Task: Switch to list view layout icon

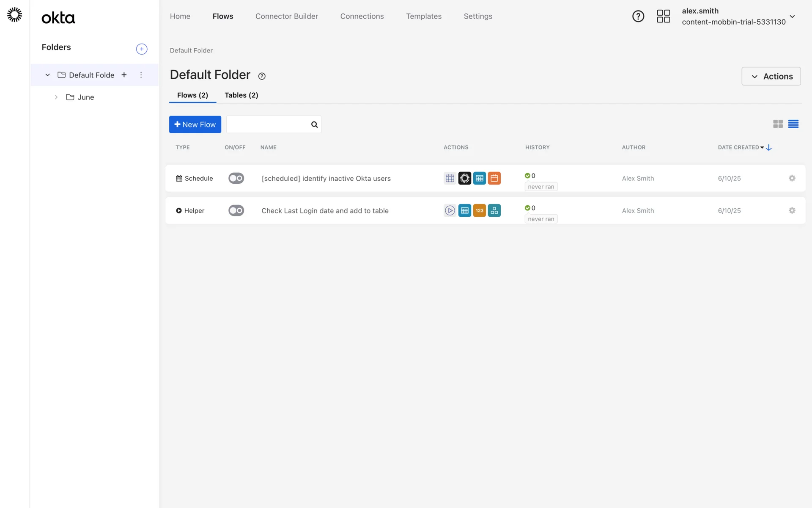Action: point(793,124)
